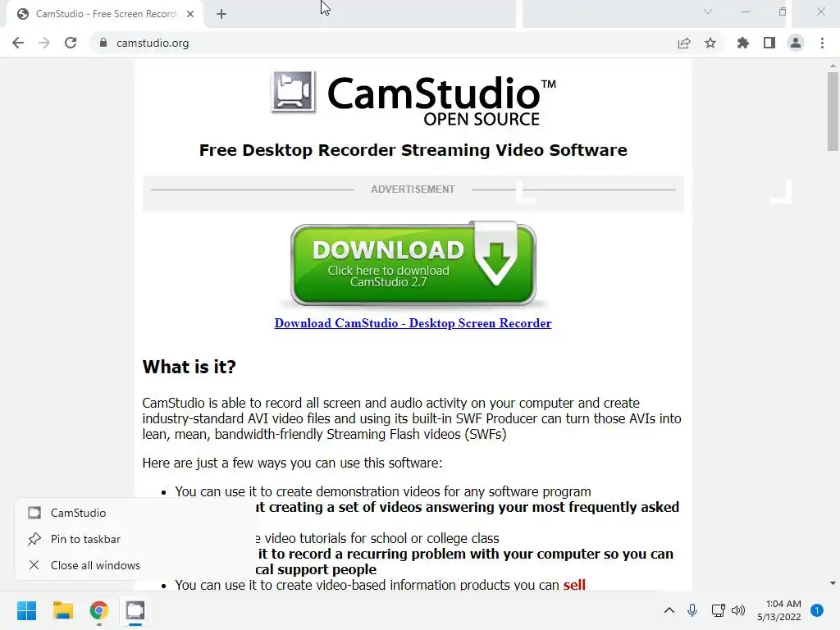840x630 pixels.
Task: Open network status tray icon
Action: [718, 610]
